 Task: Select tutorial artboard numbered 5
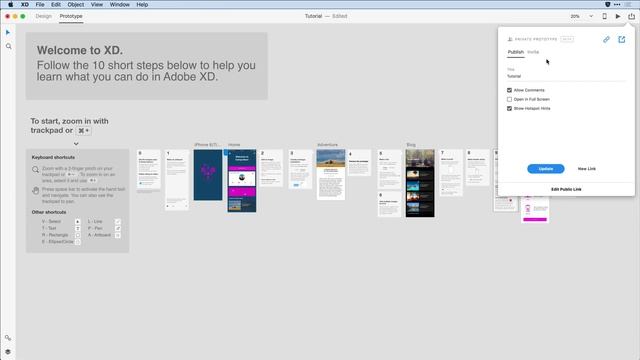(390, 169)
